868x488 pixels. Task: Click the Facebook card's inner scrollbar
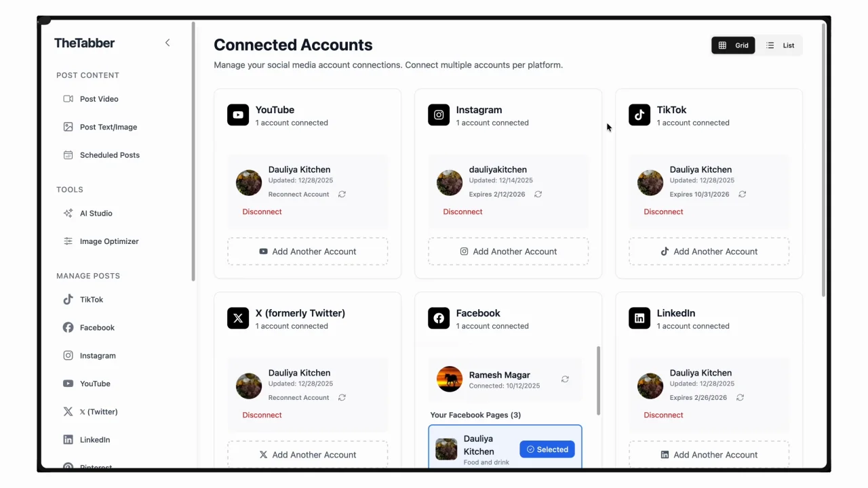click(x=598, y=380)
